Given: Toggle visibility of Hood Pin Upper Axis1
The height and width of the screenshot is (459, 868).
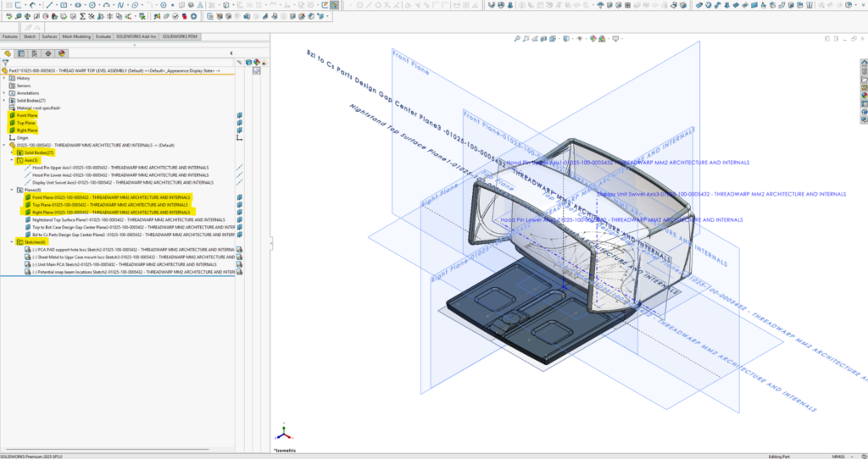Looking at the screenshot, I should 240,167.
